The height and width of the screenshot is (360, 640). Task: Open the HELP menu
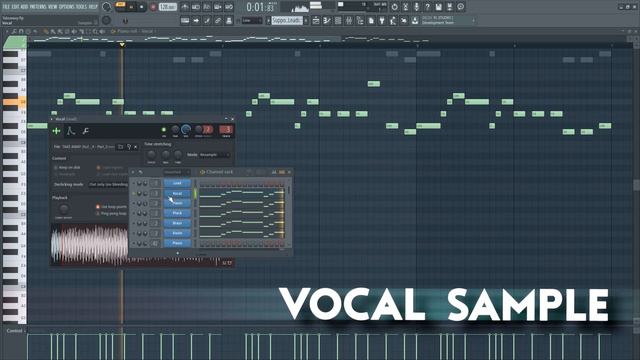pos(93,7)
